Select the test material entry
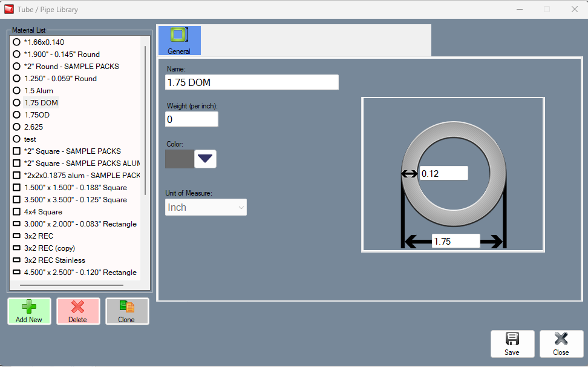 [x=30, y=139]
